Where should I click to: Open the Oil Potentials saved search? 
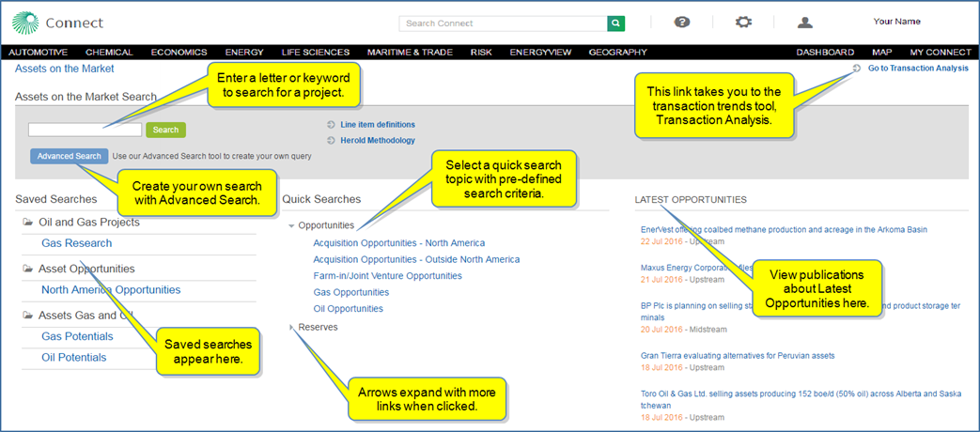point(73,358)
